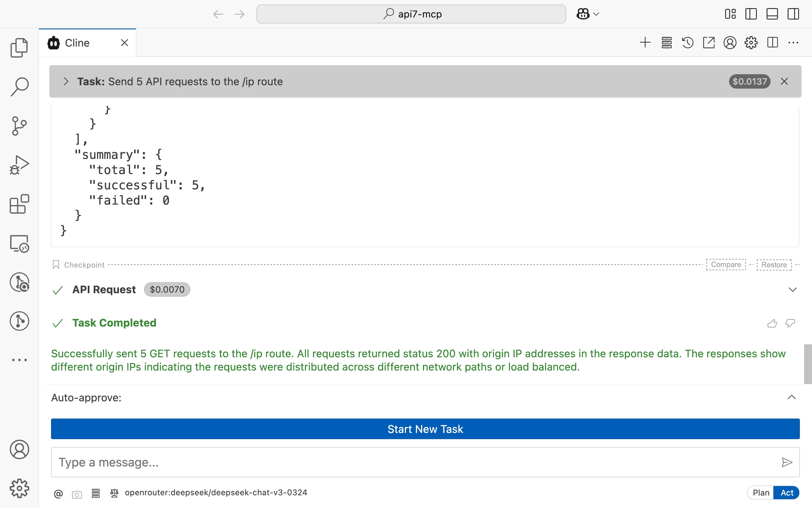Toggle bottom panel visibility
Screen dimensions: 812x508
[772, 14]
